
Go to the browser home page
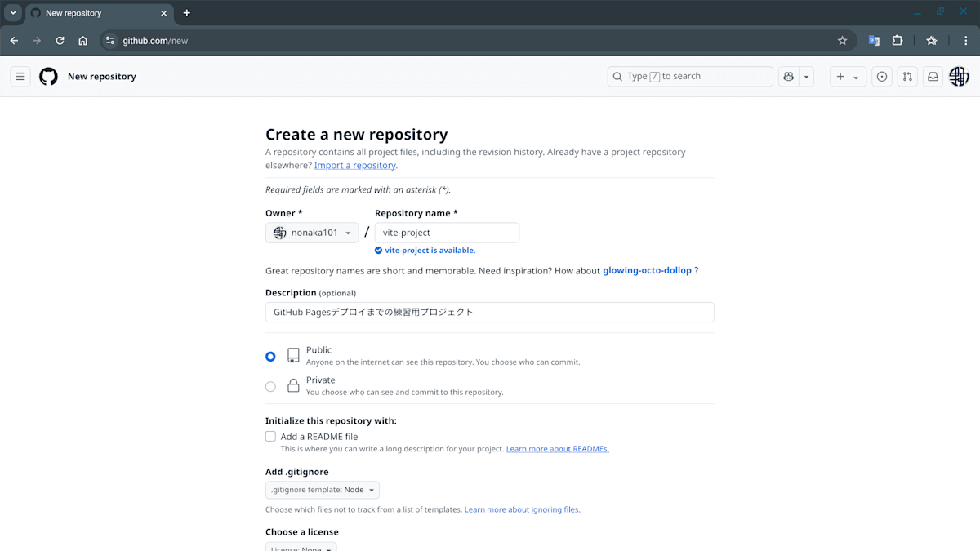coord(82,41)
